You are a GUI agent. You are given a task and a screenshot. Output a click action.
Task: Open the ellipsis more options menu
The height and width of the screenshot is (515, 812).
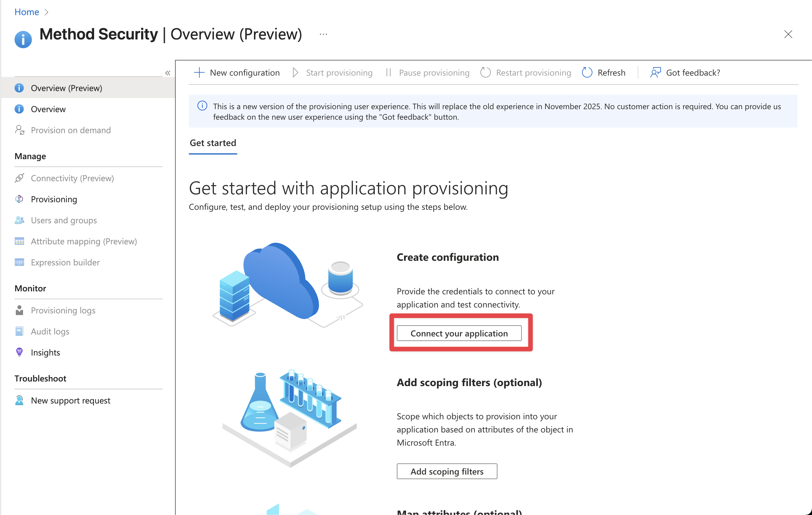pyautogui.click(x=323, y=34)
